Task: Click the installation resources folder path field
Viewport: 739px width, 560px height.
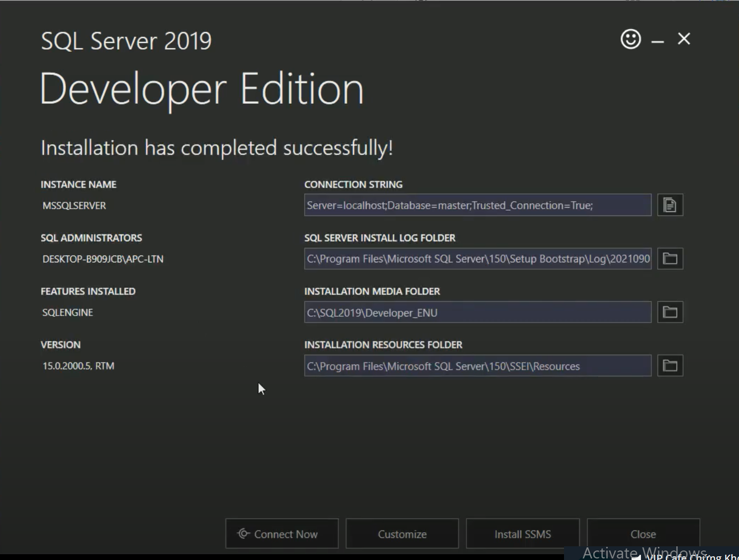Action: (x=478, y=366)
